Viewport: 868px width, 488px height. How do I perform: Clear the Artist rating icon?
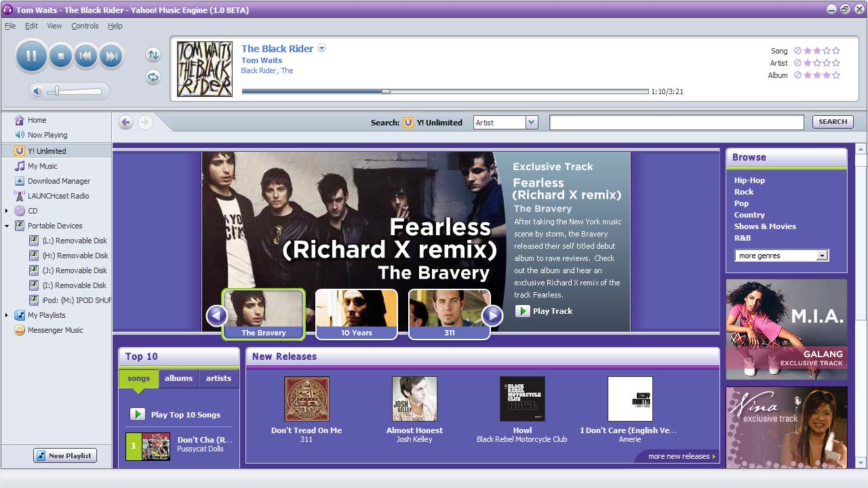click(x=797, y=63)
